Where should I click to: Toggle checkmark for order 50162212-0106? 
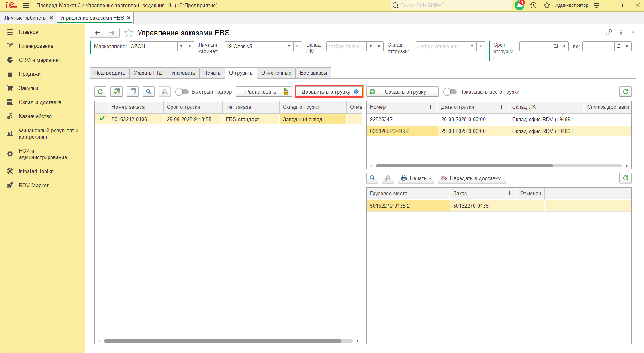click(102, 119)
